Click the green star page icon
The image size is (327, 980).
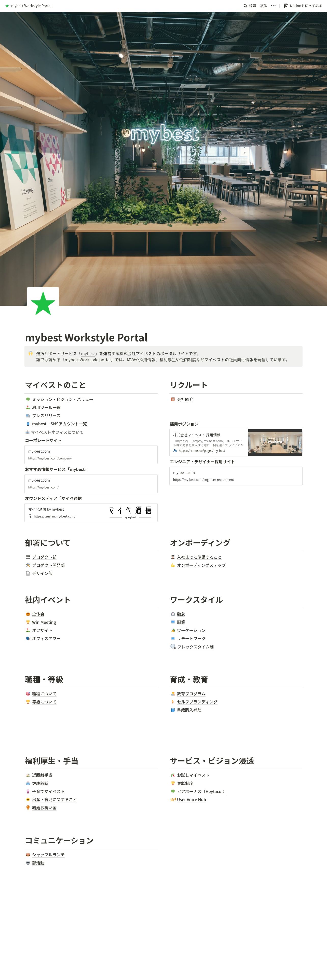(43, 303)
